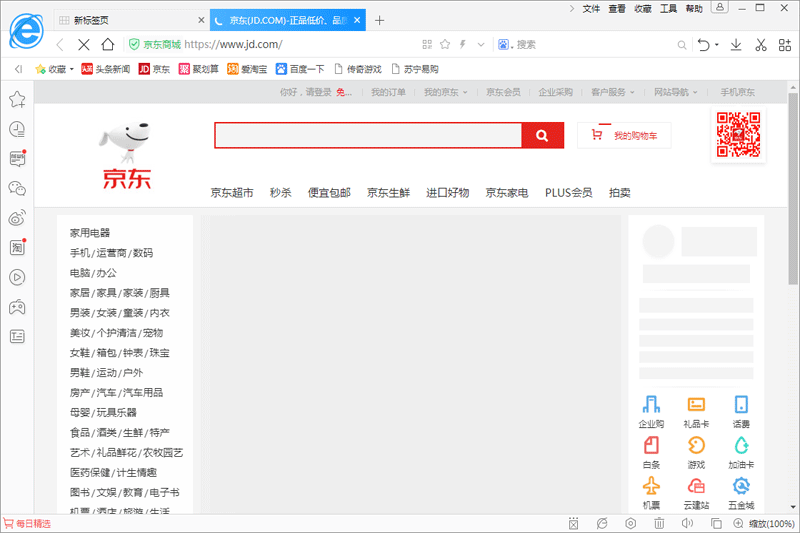Open the sidebar reading list icon
Screen dimensions: 800x533
17,337
